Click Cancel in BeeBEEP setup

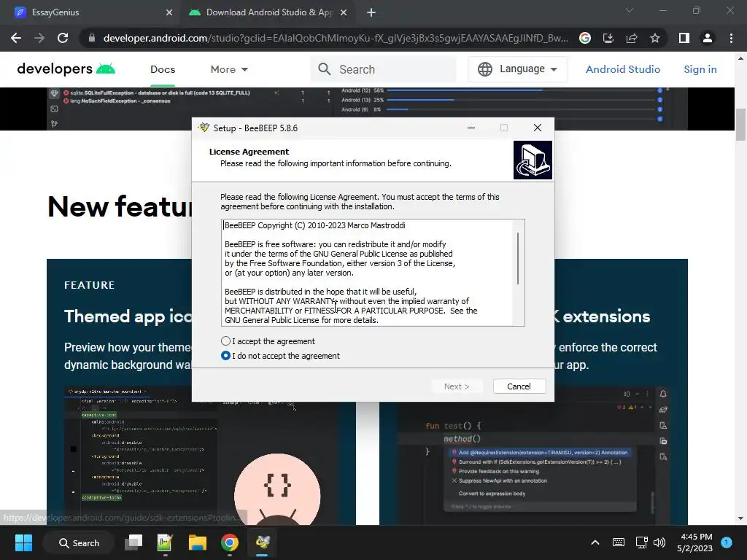pos(519,386)
